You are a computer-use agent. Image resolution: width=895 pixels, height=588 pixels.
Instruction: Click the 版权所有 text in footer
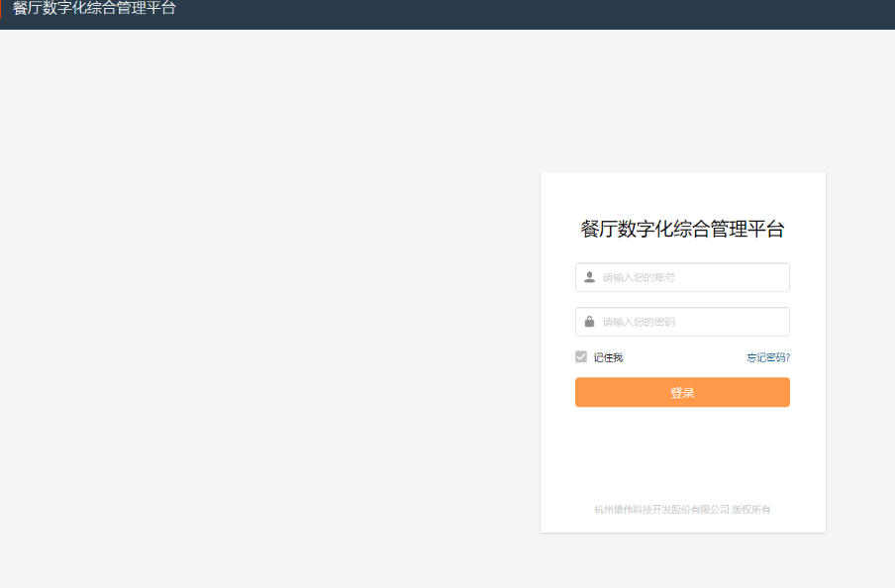[751, 510]
